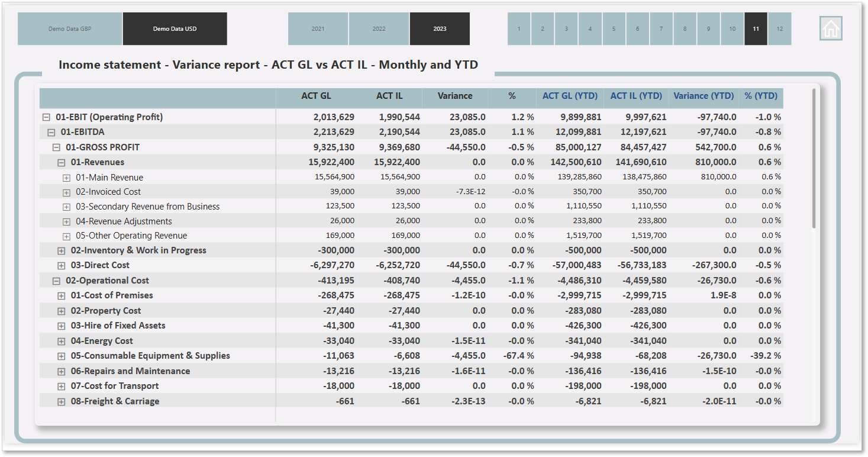Collapse the 01-EBIT (Operating Profit) row
This screenshot has width=868, height=457.
click(x=46, y=117)
